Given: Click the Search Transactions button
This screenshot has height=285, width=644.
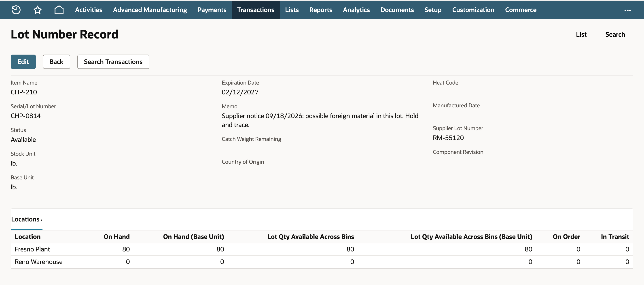Looking at the screenshot, I should tap(113, 62).
